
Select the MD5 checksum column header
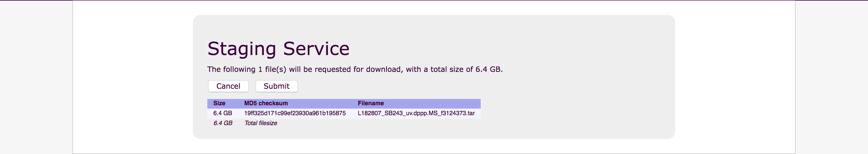coord(266,103)
